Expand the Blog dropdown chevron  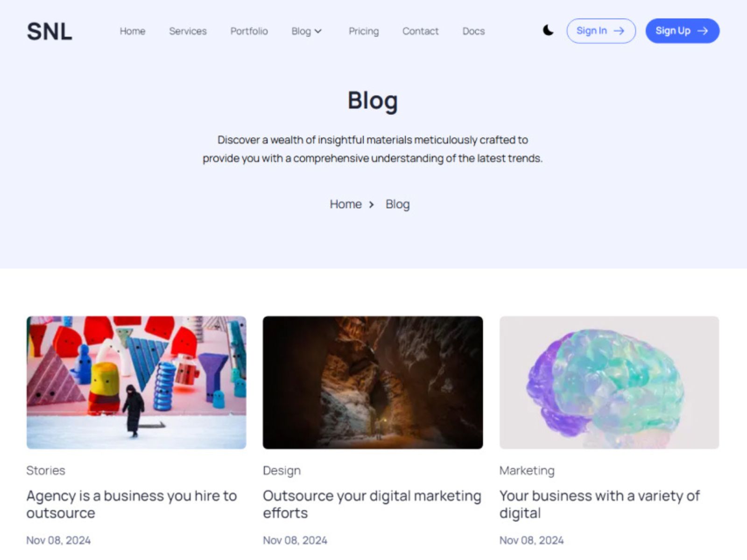pyautogui.click(x=318, y=31)
